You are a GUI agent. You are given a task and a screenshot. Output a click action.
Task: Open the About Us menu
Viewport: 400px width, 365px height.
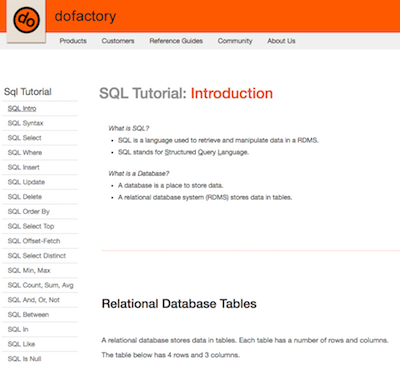tap(281, 41)
